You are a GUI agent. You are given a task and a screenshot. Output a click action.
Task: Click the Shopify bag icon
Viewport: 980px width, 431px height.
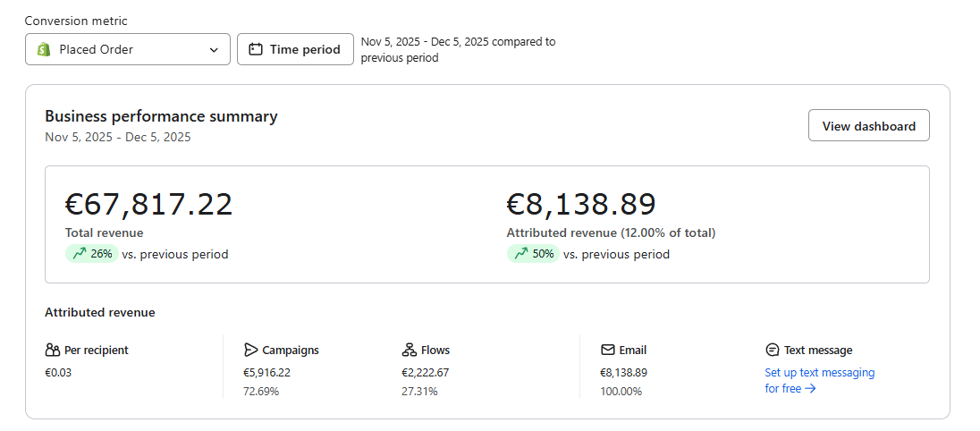(43, 49)
